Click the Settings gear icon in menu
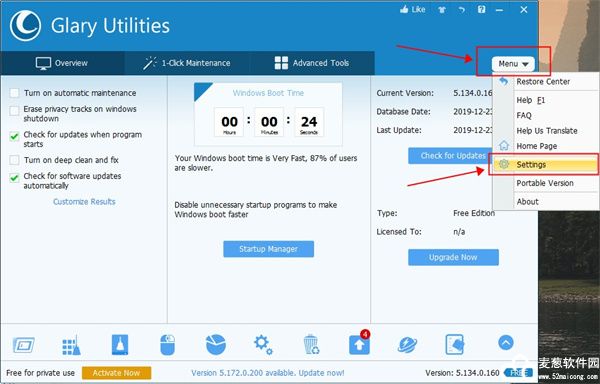The image size is (600, 384). (x=504, y=164)
